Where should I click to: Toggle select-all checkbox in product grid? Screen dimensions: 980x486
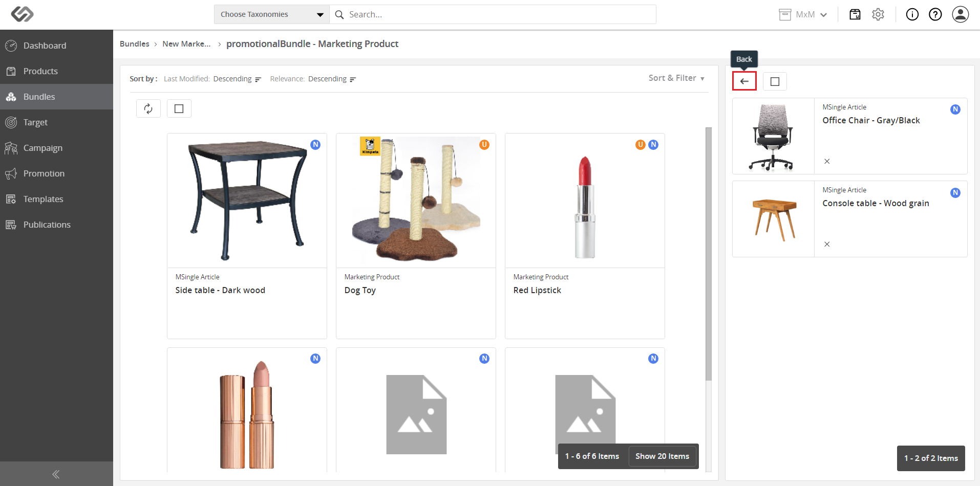179,108
